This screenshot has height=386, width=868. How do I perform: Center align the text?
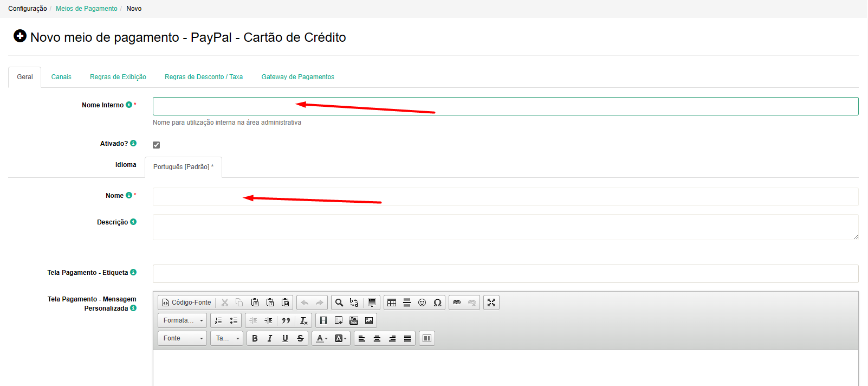pyautogui.click(x=377, y=338)
